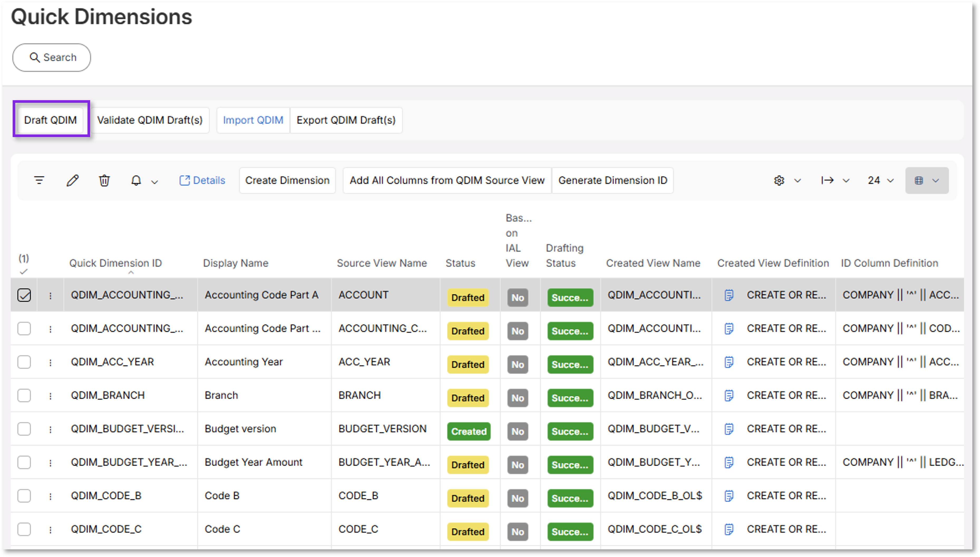Sort by Display Name column header
Image resolution: width=980 pixels, height=557 pixels.
point(236,263)
